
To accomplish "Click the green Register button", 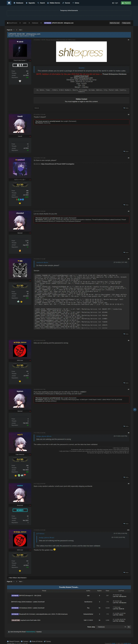I will [x=126, y=3].
